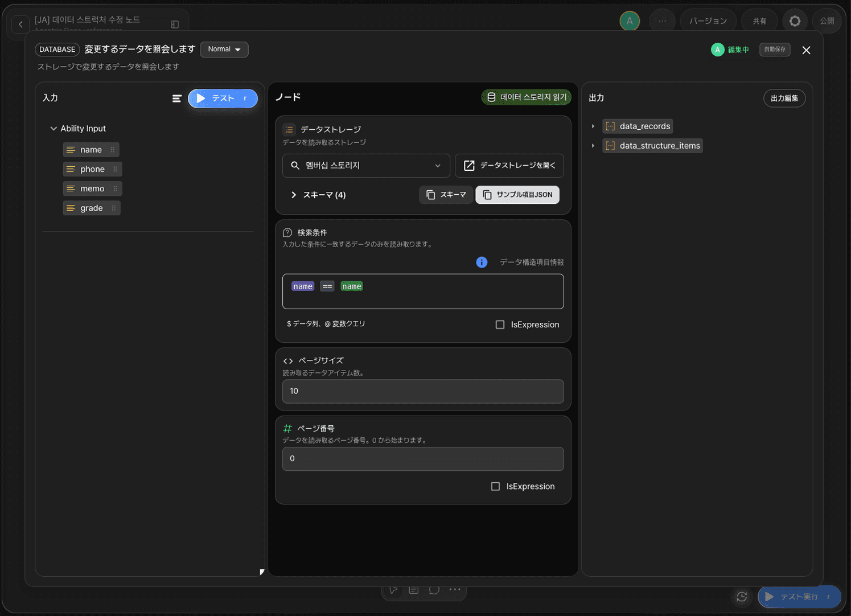The width and height of the screenshot is (851, 616).
Task: Open the 멤버십 스토리지 storage dropdown
Action: [366, 166]
